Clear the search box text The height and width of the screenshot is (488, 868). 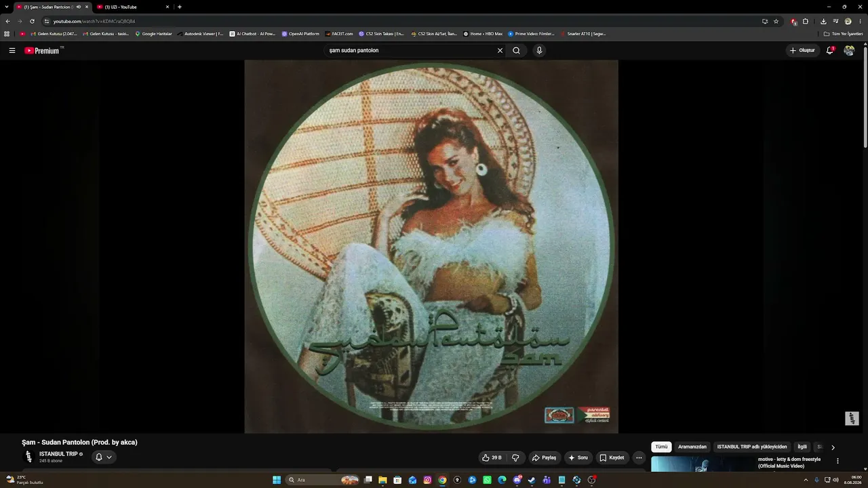tap(500, 50)
